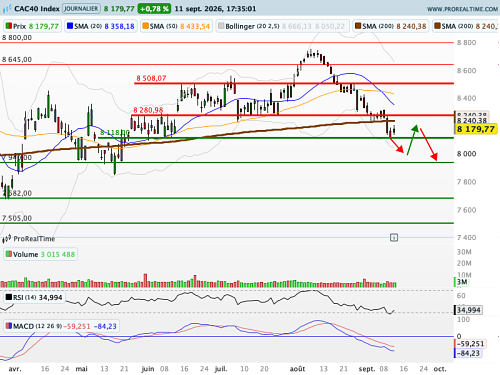Click the 8 508,07 resistance label
Image resolution: width=500 pixels, height=375 pixels.
click(151, 78)
